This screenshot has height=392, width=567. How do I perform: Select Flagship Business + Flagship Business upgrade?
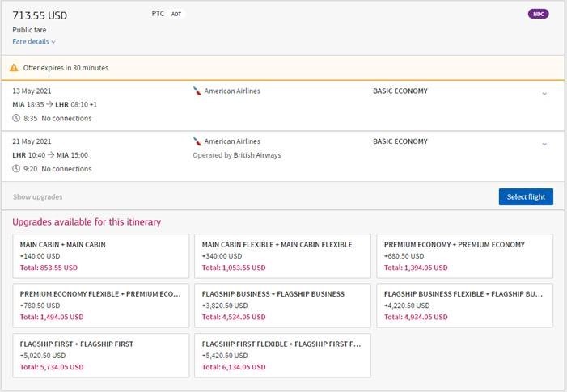[x=282, y=305]
